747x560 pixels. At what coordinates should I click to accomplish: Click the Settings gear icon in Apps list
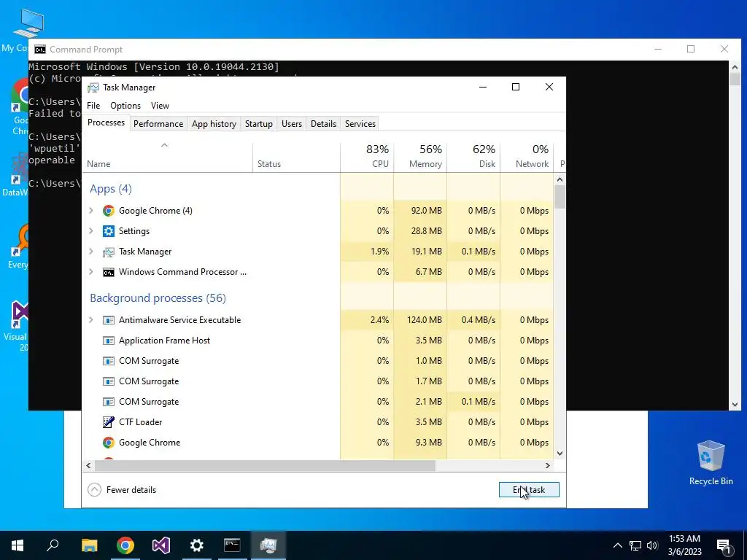[109, 231]
